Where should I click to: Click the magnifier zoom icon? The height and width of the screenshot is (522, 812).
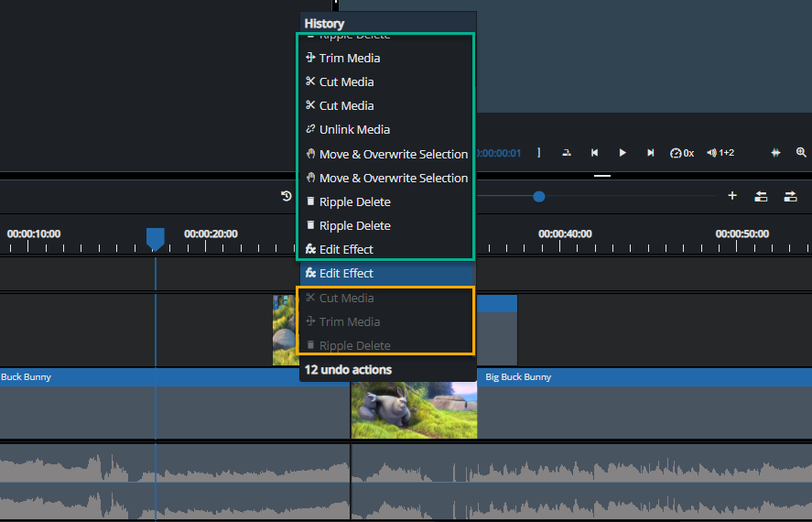(801, 153)
